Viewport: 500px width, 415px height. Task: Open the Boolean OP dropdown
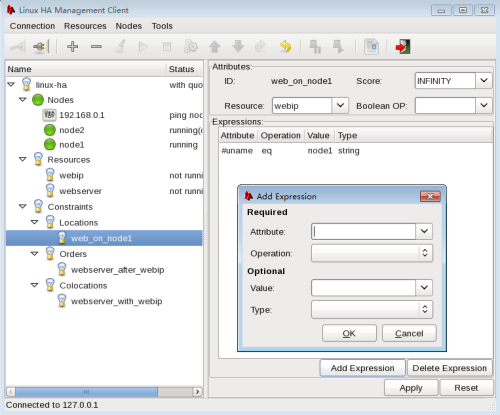tap(484, 106)
